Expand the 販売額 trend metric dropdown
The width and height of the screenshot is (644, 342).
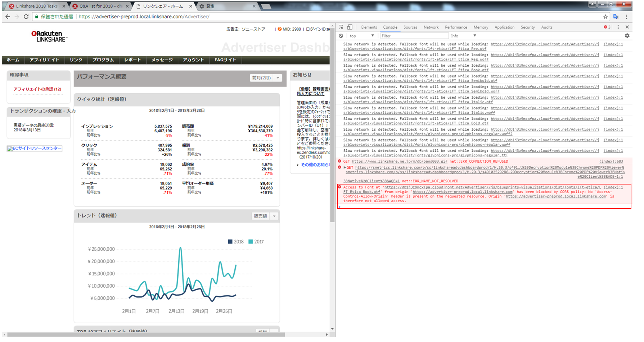pos(265,216)
